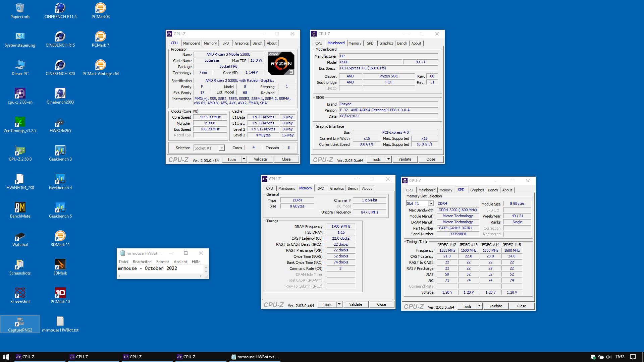Open Ansicht menu in Notepad
The image size is (644, 362).
pos(180,262)
